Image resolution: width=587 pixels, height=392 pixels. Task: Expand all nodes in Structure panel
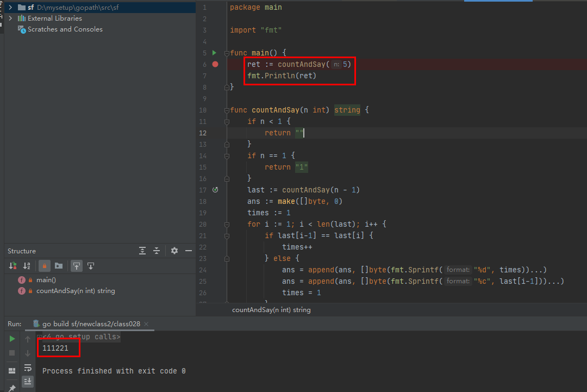(x=142, y=251)
